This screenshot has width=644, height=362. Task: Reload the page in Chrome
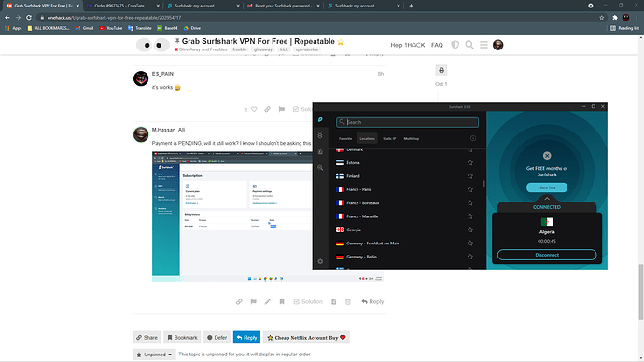[29, 17]
